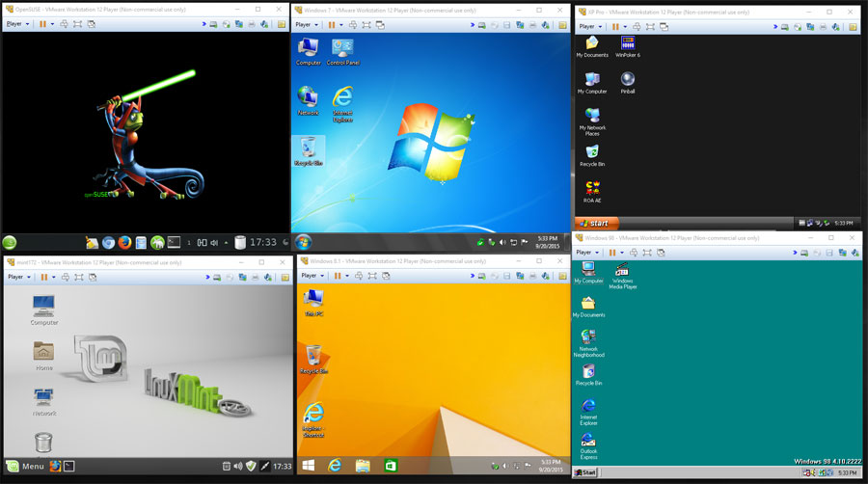This screenshot has height=484, width=868.
Task: Launch ROA AE on XP desktop
Action: [592, 192]
